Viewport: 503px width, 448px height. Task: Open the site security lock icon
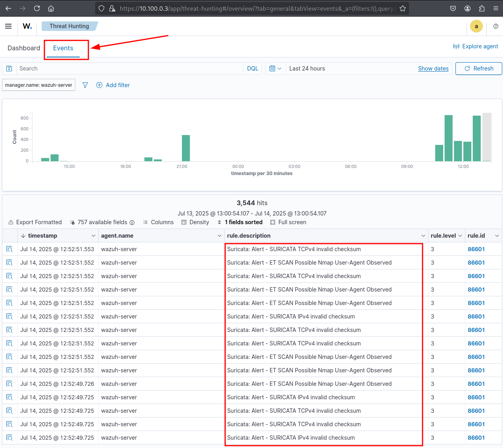tap(112, 8)
